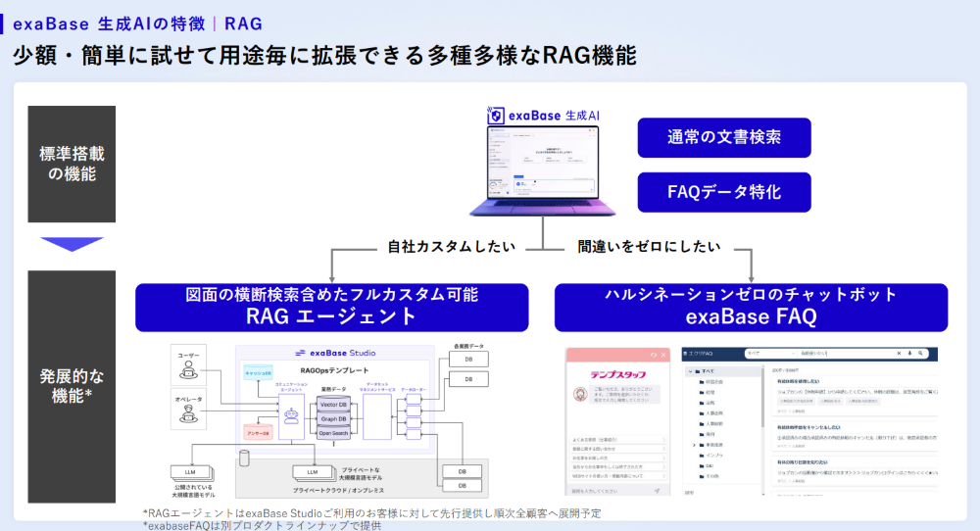The height and width of the screenshot is (531, 980).
Task: Click the RAG エージェント banner
Action: click(331, 307)
